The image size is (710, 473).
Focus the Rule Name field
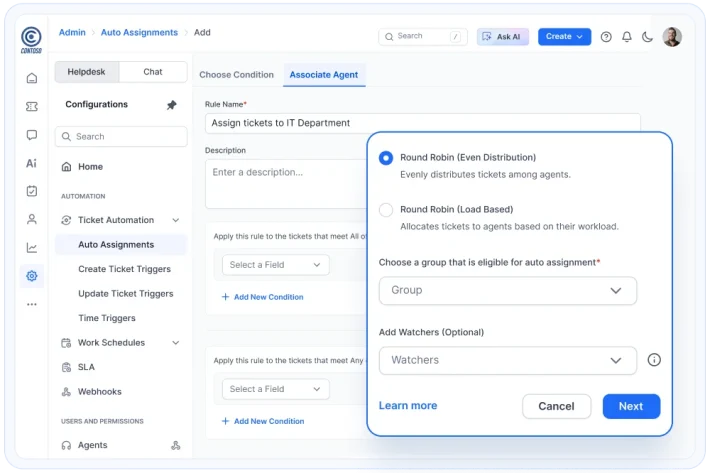pos(422,123)
